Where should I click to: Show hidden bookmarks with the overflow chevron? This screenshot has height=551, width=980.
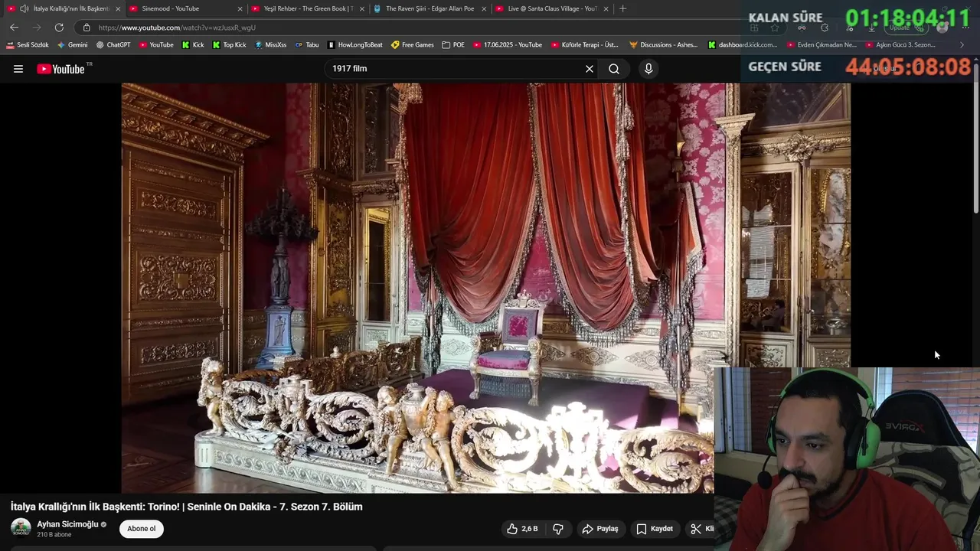(962, 44)
